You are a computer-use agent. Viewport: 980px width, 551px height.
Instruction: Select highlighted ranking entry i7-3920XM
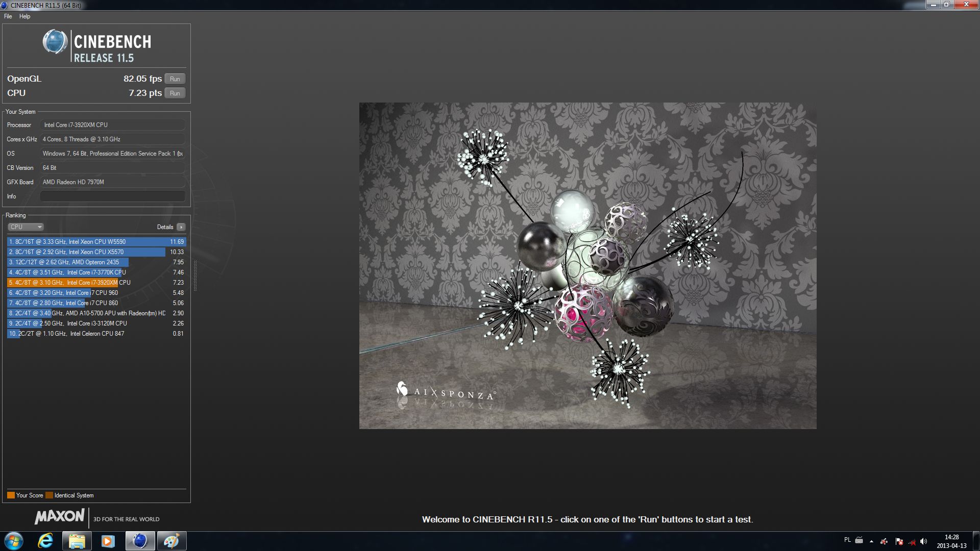point(96,283)
